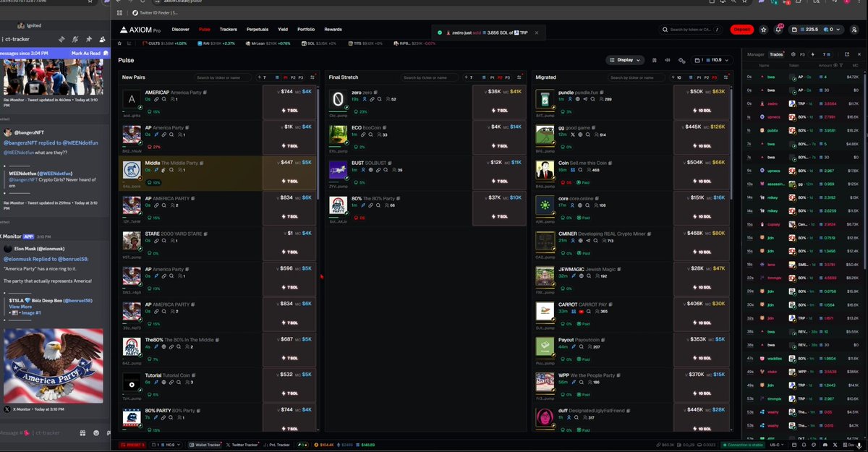Open the Wallet Tracker in bottom bar
The height and width of the screenshot is (452, 868).
205,445
